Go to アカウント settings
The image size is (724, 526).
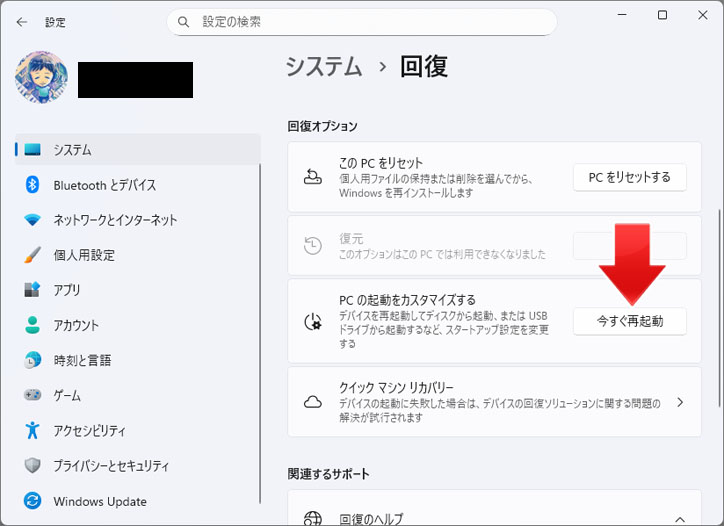[x=76, y=325]
